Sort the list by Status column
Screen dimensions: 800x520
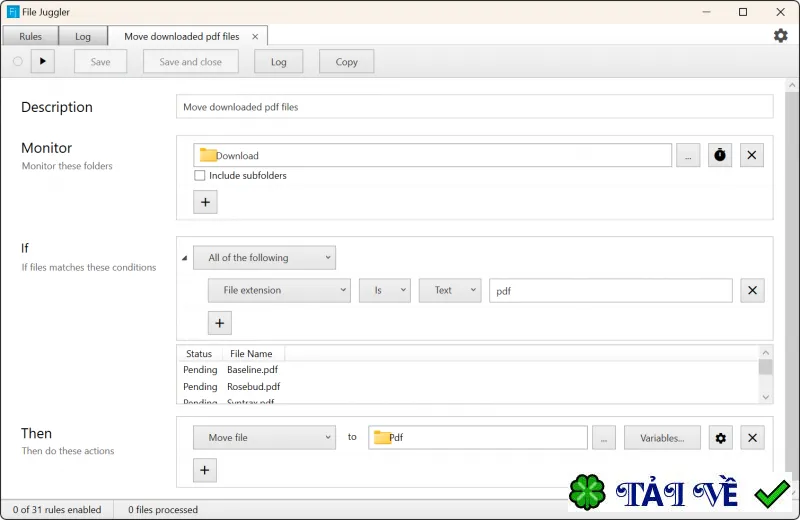pyautogui.click(x=199, y=354)
